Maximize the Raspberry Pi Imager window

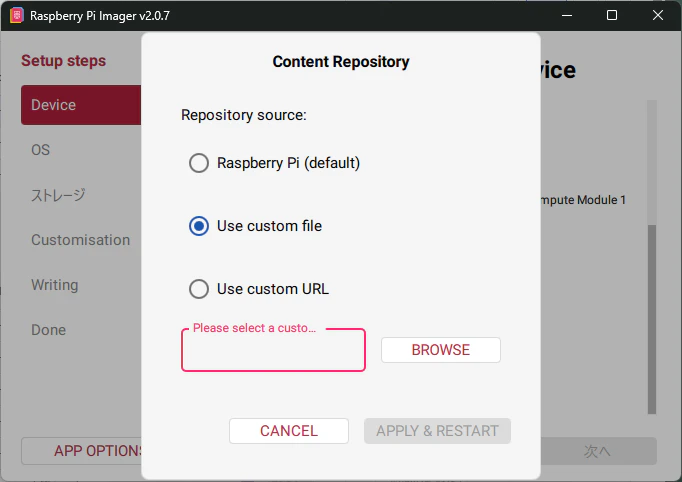tap(612, 16)
